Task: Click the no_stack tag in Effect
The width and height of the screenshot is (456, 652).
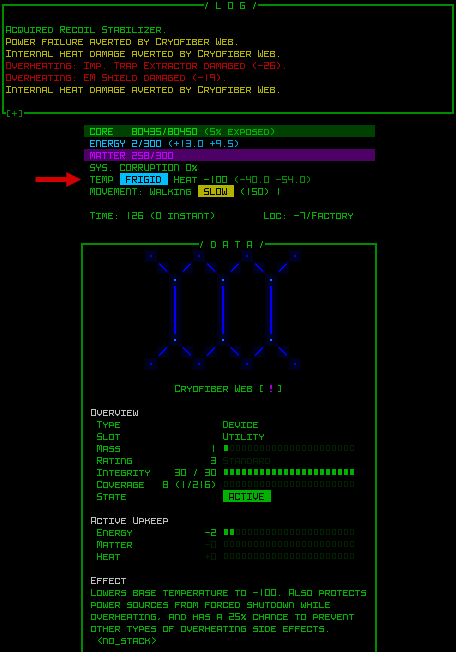Action: [127, 641]
